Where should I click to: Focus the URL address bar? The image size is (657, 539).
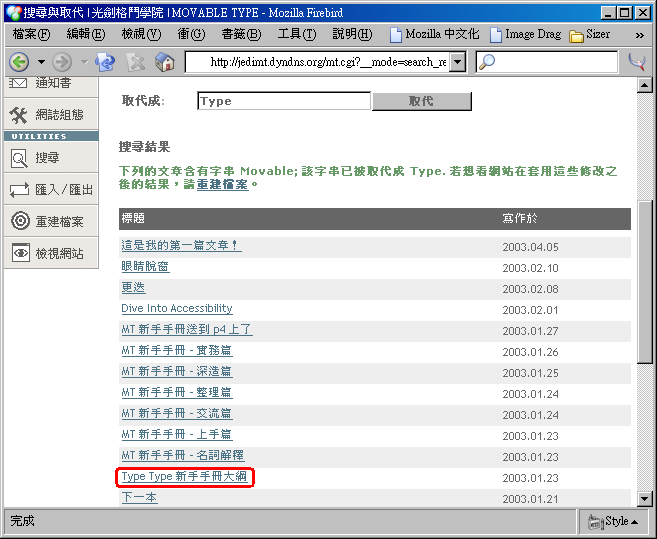click(x=317, y=62)
